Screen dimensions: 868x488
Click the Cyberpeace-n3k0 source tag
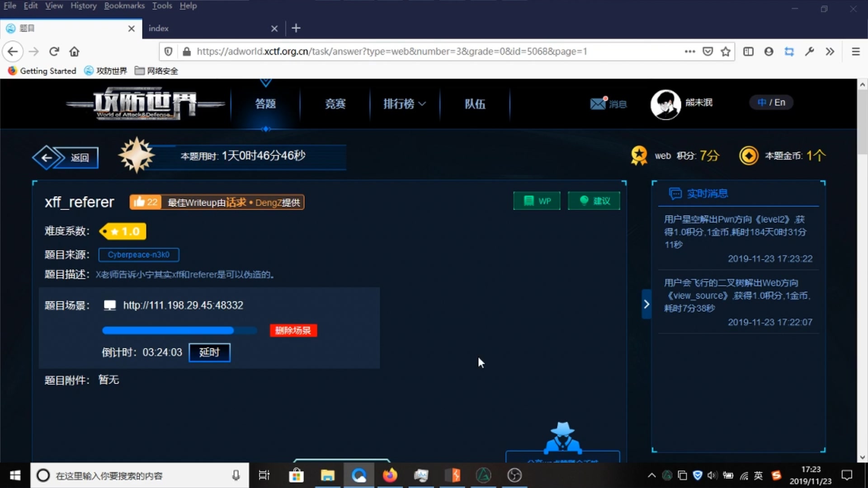(139, 255)
